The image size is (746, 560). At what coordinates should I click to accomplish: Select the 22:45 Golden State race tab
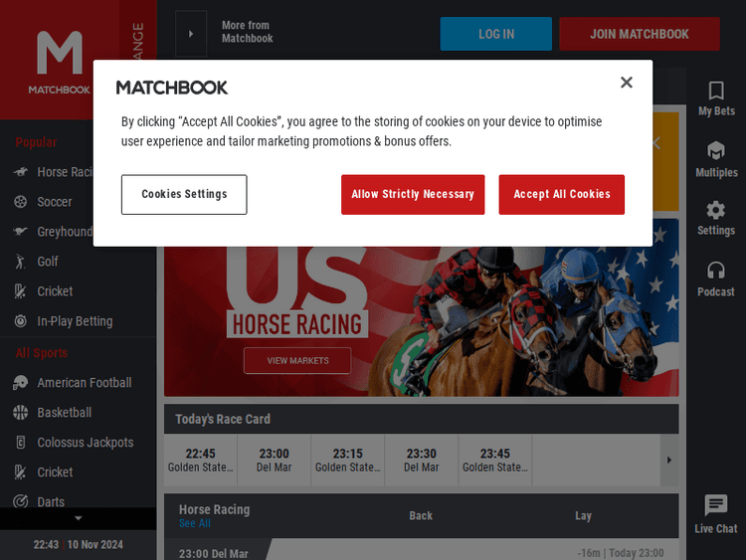(x=201, y=460)
